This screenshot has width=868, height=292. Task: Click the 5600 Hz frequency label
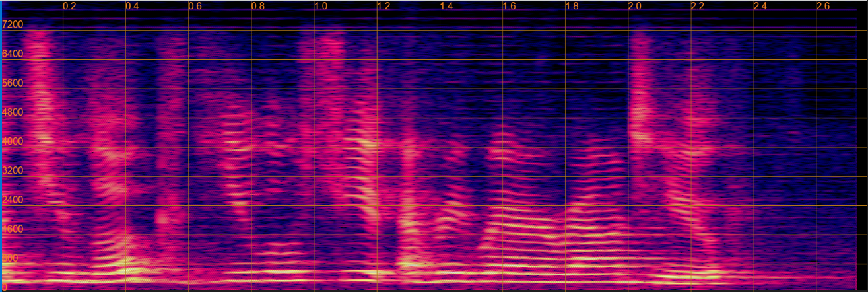point(13,83)
